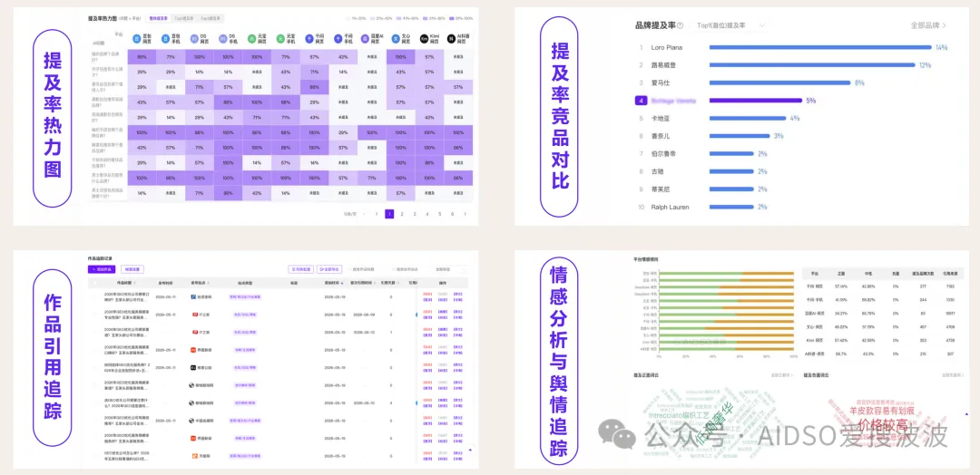Click 价格较高 in negative word cloud
Image resolution: width=980 pixels, height=475 pixels.
883,425
